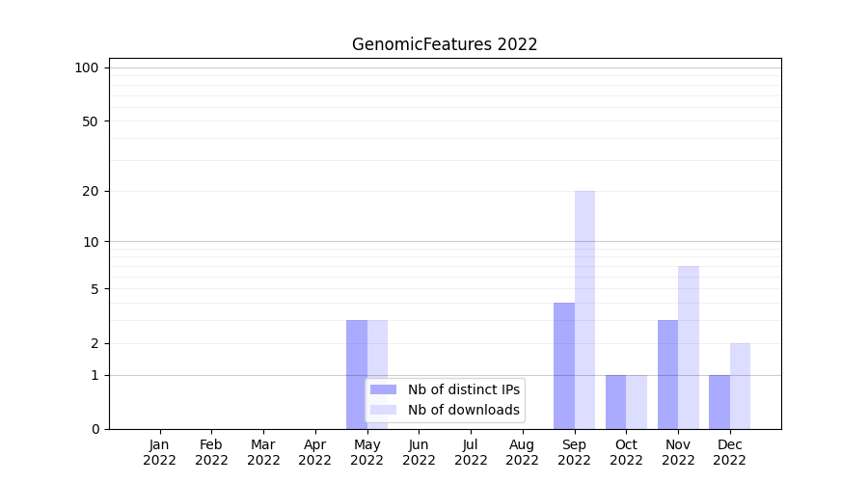Click the tall Sep 2022 downloads bar
This screenshot has width=868, height=482.
[x=584, y=308]
